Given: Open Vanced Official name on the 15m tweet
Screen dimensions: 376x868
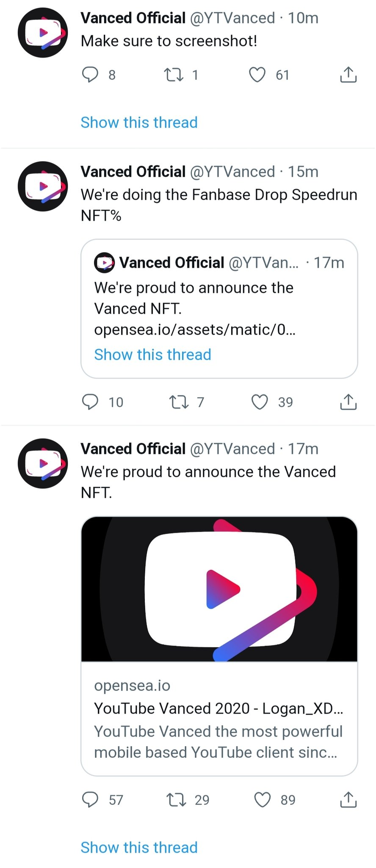Looking at the screenshot, I should point(133,172).
